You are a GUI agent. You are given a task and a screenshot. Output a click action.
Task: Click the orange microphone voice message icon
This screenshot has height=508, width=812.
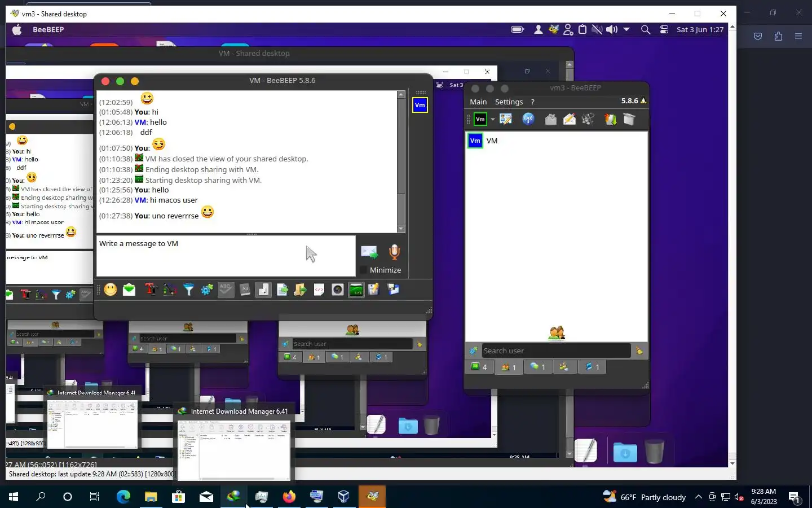coord(394,252)
